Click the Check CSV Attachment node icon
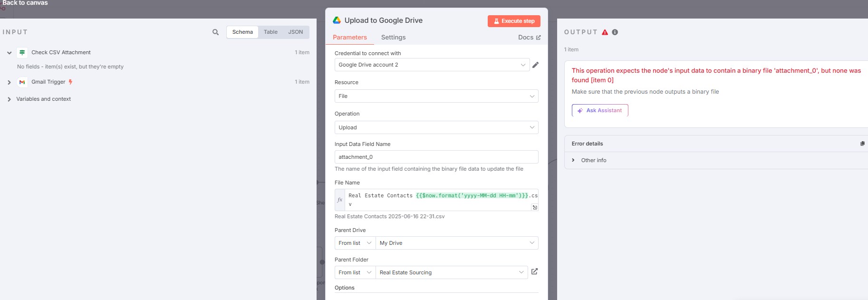868x300 pixels. pyautogui.click(x=22, y=53)
